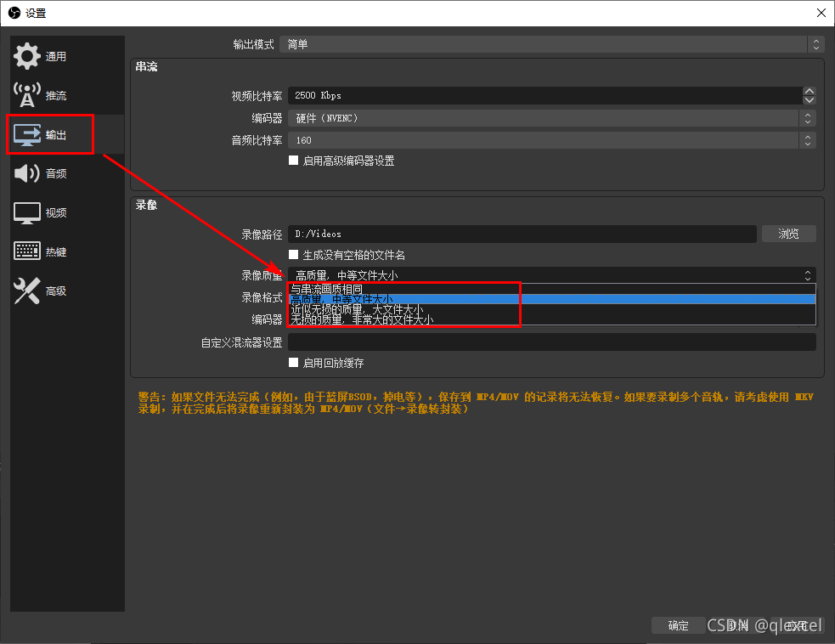Open the 输出模式 dropdown showing 简单
The width and height of the screenshot is (835, 644).
coord(551,44)
